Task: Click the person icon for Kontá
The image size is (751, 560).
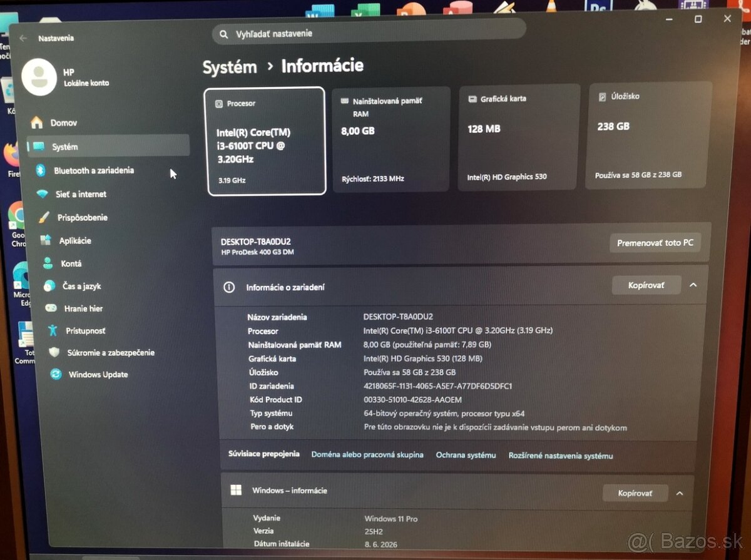Action: click(48, 263)
